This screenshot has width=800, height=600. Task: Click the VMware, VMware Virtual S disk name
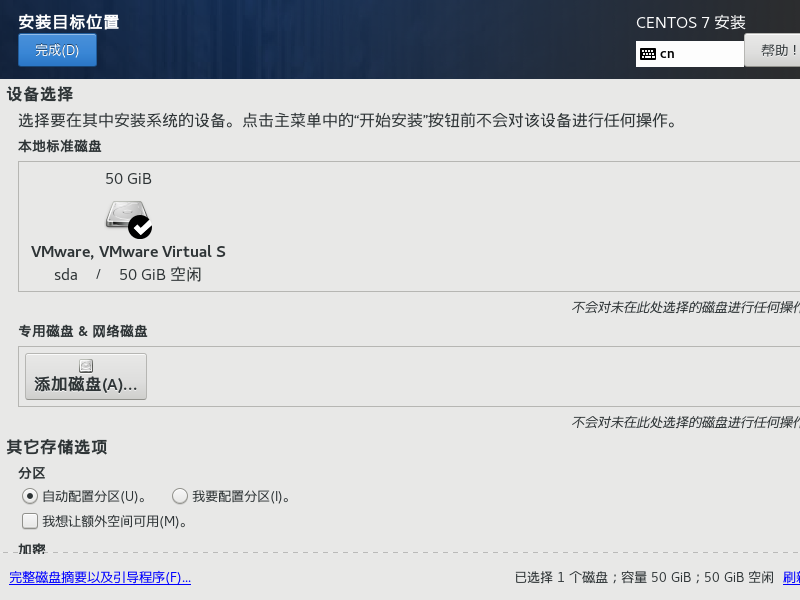coord(128,252)
